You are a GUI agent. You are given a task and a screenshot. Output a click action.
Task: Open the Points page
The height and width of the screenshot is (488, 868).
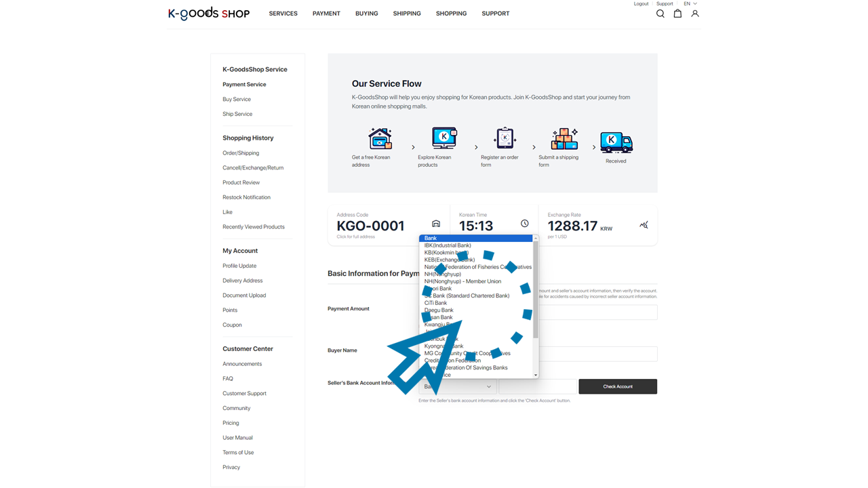pos(230,310)
